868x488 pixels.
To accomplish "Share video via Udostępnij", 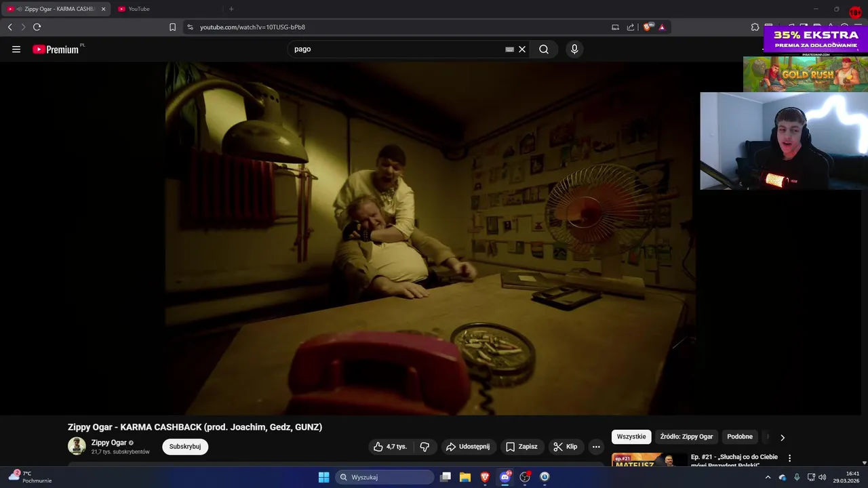I will coord(468,447).
